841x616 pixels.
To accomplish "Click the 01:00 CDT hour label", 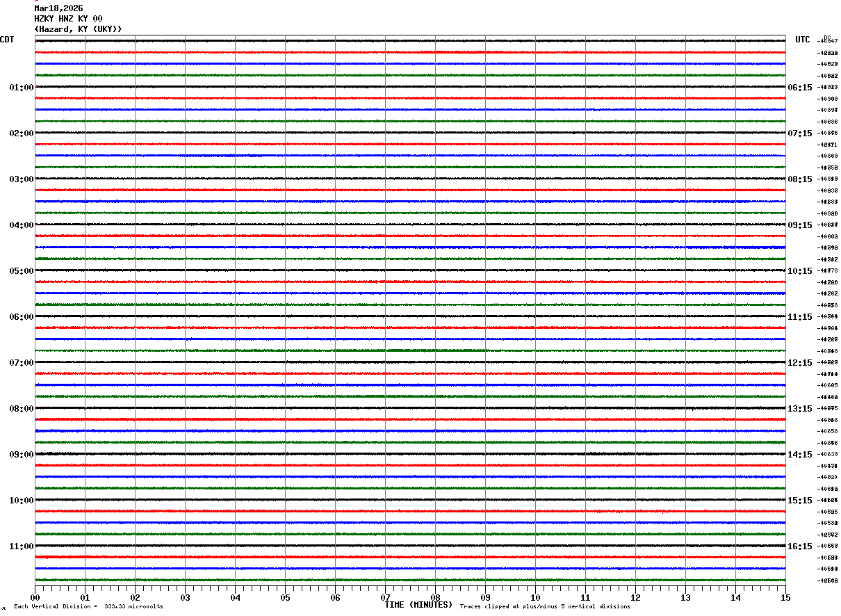I will tap(22, 88).
